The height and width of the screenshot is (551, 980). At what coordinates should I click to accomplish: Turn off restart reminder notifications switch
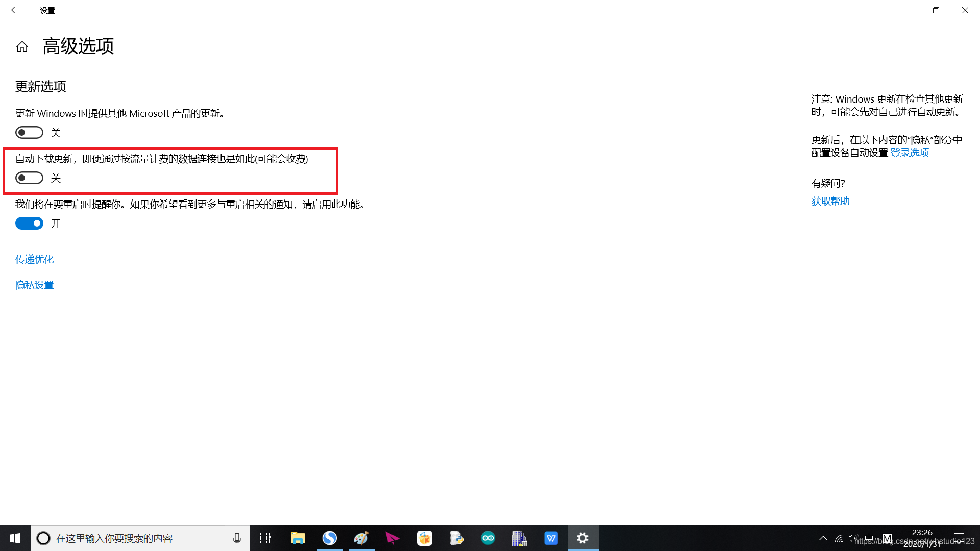coord(29,223)
